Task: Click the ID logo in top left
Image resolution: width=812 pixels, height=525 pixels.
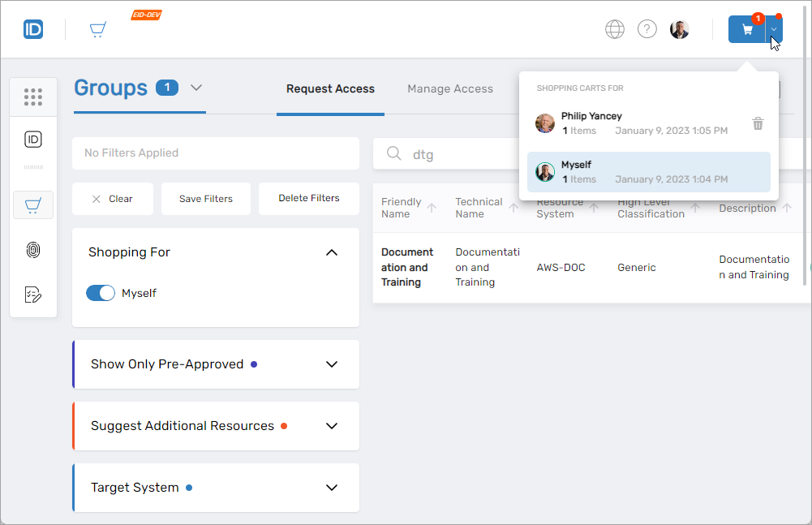Action: (x=33, y=30)
